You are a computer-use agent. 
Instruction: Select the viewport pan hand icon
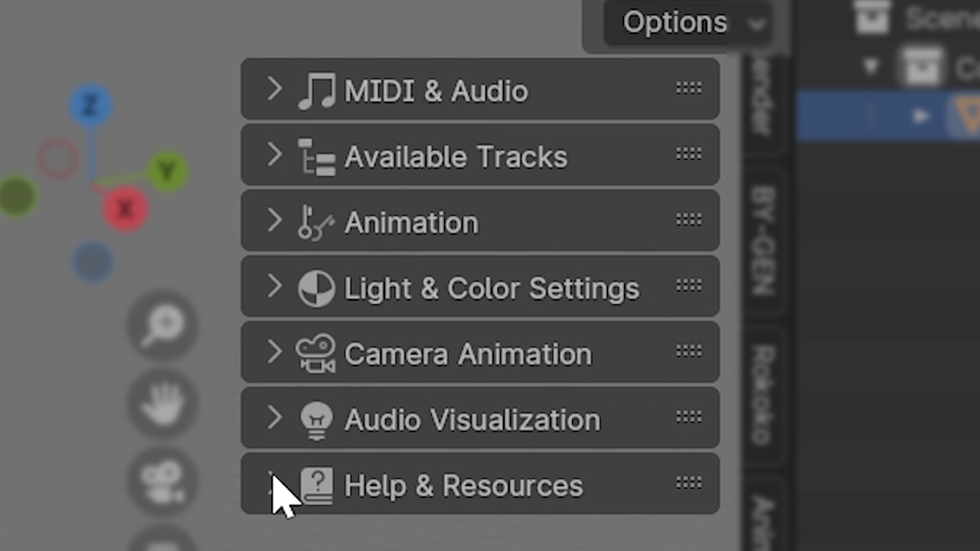point(162,403)
